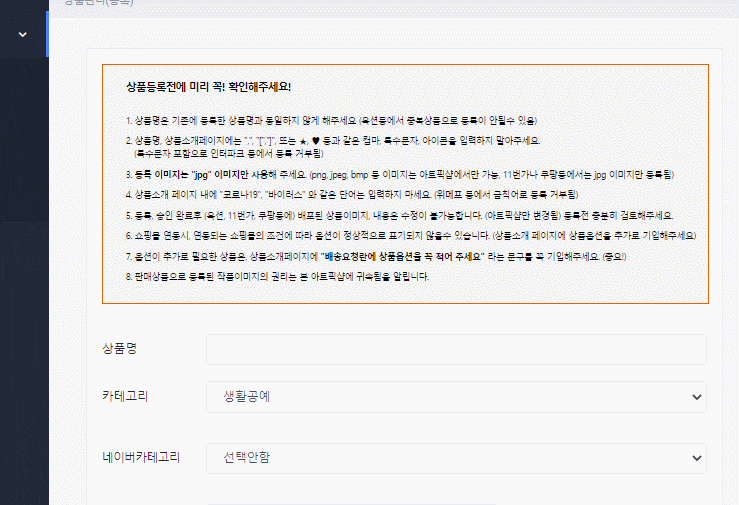Click notice line 8 about 작품이미지의 권리

pyautogui.click(x=277, y=277)
